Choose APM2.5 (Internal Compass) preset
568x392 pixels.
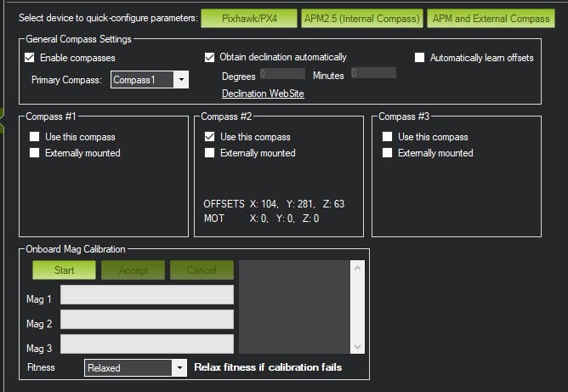(x=362, y=19)
